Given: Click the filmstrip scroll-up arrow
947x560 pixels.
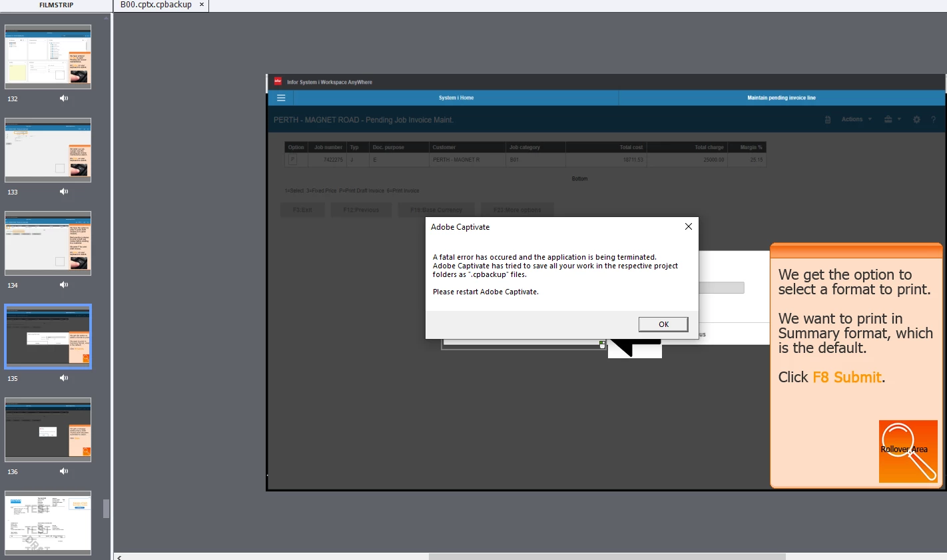Looking at the screenshot, I should (107, 18).
